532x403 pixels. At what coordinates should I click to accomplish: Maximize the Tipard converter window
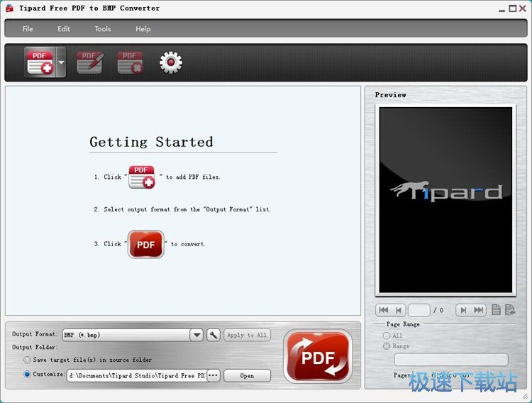(512, 9)
